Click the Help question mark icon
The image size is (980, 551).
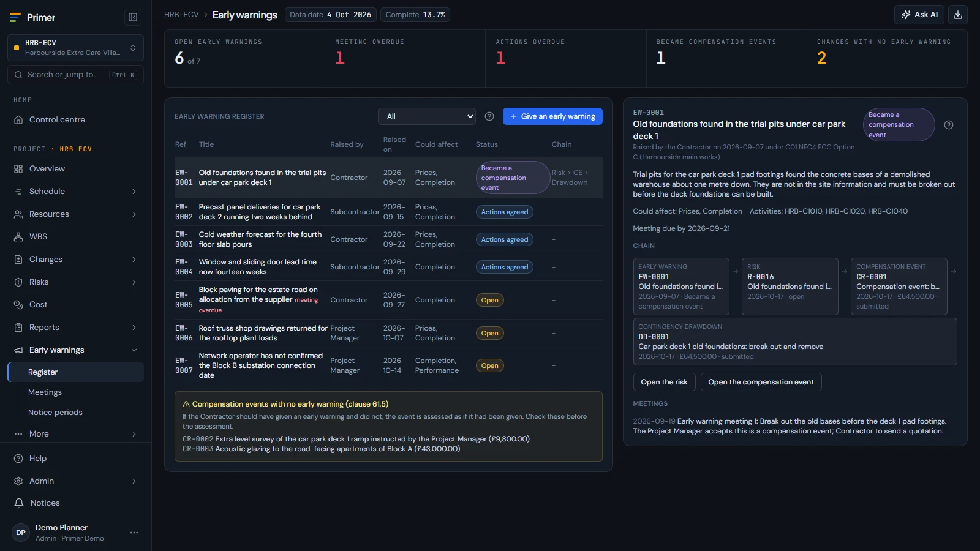[18, 459]
